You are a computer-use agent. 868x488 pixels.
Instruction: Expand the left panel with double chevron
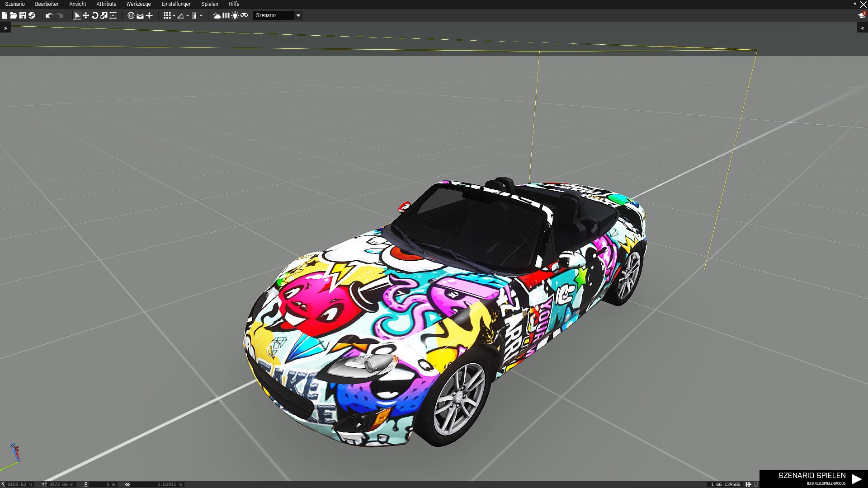pyautogui.click(x=5, y=28)
